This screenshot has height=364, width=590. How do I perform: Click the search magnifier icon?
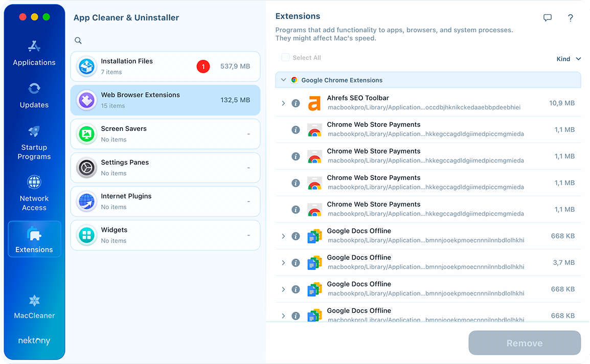pos(78,40)
